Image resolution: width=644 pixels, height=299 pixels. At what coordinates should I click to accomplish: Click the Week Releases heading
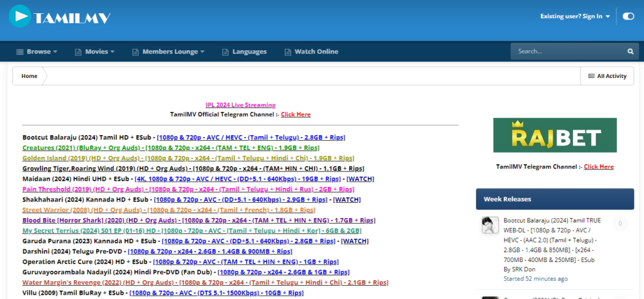click(x=508, y=199)
